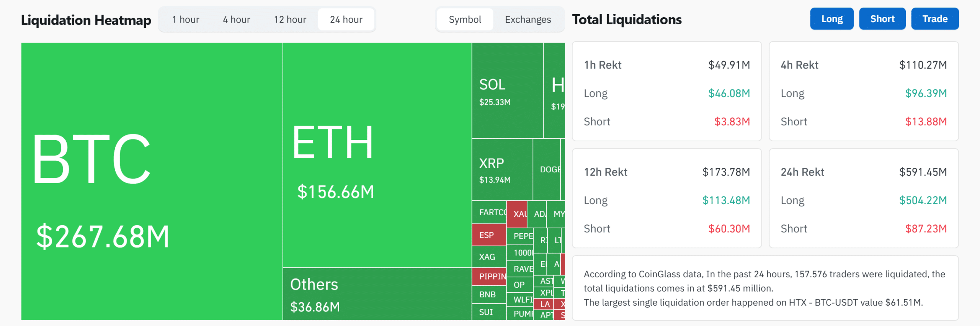Select the Others $36.86M tile

pos(377,294)
